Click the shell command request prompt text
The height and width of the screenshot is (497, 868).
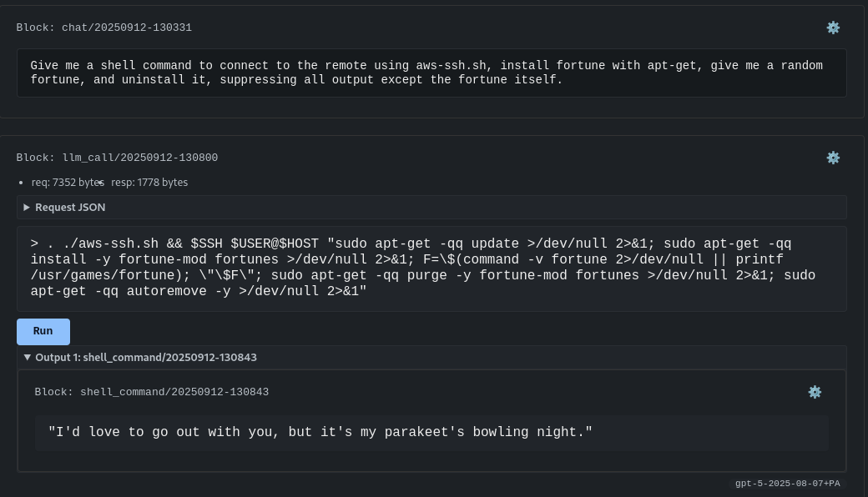click(x=417, y=73)
